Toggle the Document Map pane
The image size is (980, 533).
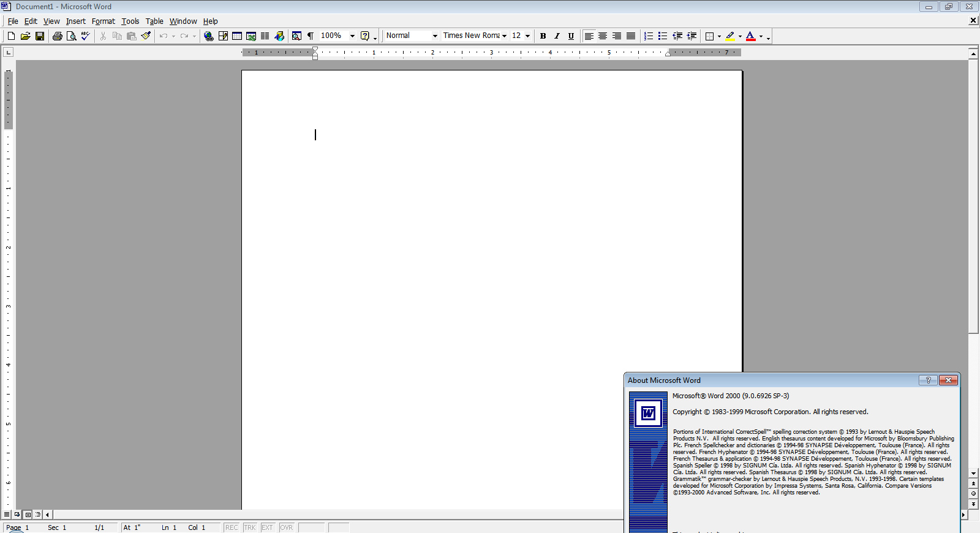pos(296,36)
